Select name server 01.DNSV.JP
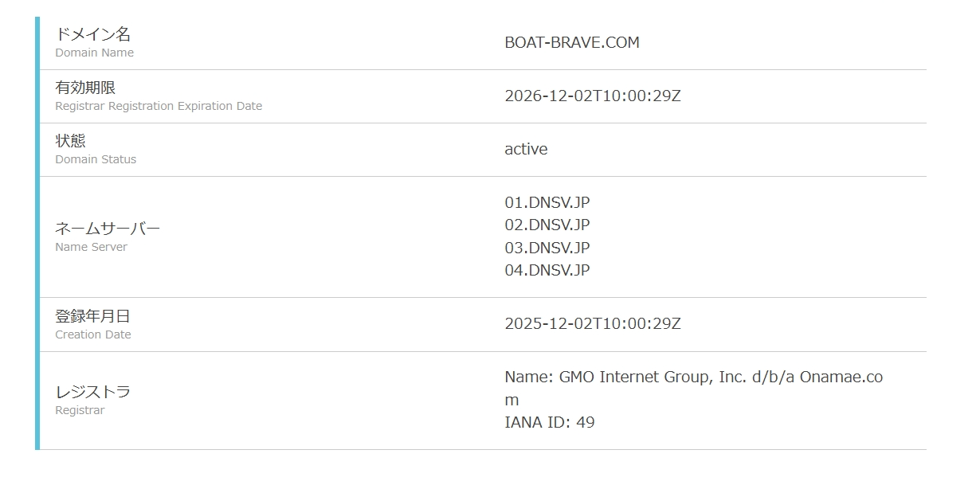This screenshot has width=980, height=485. coord(547,202)
